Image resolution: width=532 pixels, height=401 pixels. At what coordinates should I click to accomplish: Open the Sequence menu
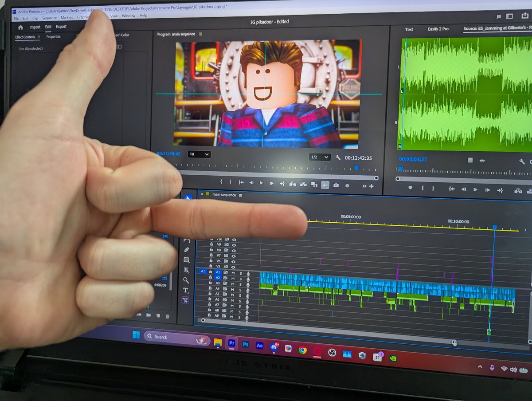point(49,18)
